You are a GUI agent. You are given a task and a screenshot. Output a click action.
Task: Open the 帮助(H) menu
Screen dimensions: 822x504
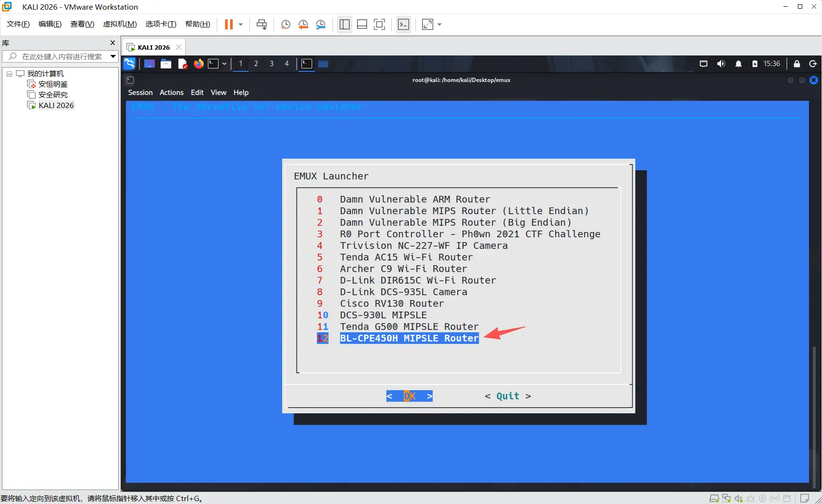198,24
